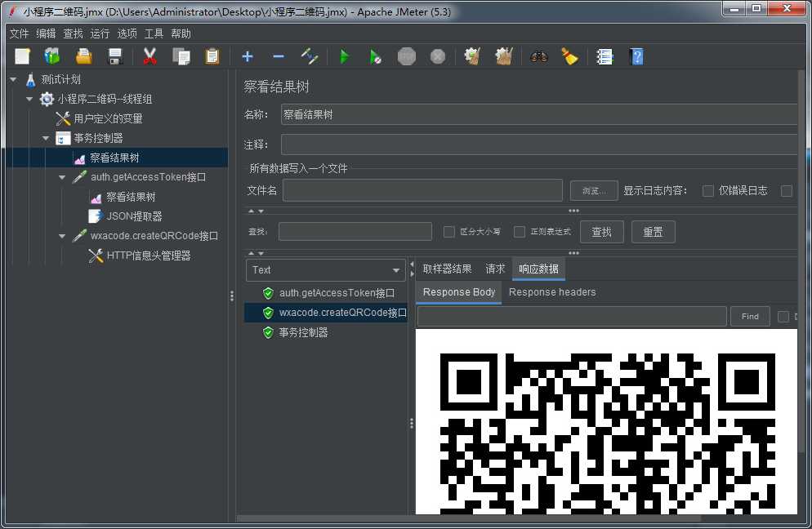The width and height of the screenshot is (812, 529).
Task: Open the Templates icon in toolbar
Action: click(52, 56)
